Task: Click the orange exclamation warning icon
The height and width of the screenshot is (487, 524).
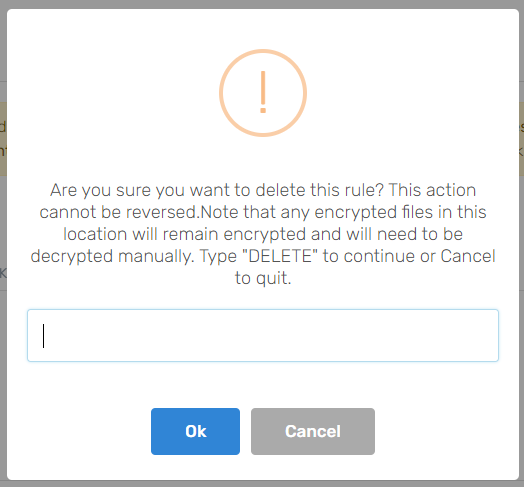Action: (x=263, y=93)
